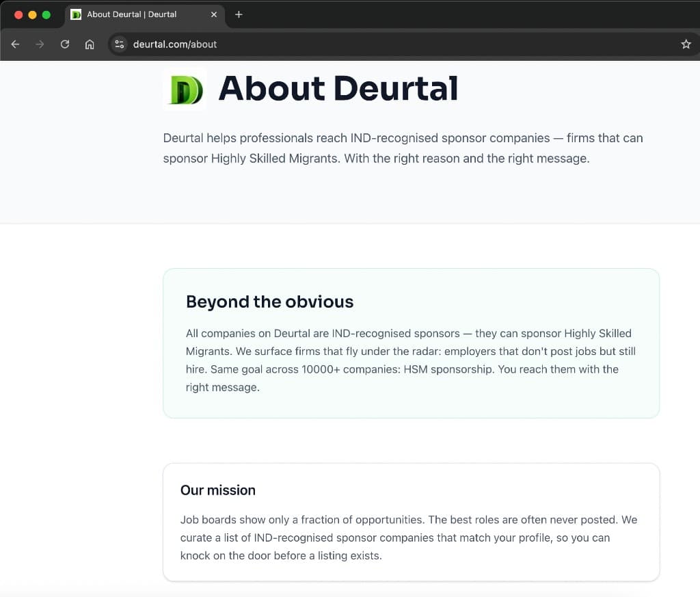Click the forward navigation arrow icon

(40, 44)
